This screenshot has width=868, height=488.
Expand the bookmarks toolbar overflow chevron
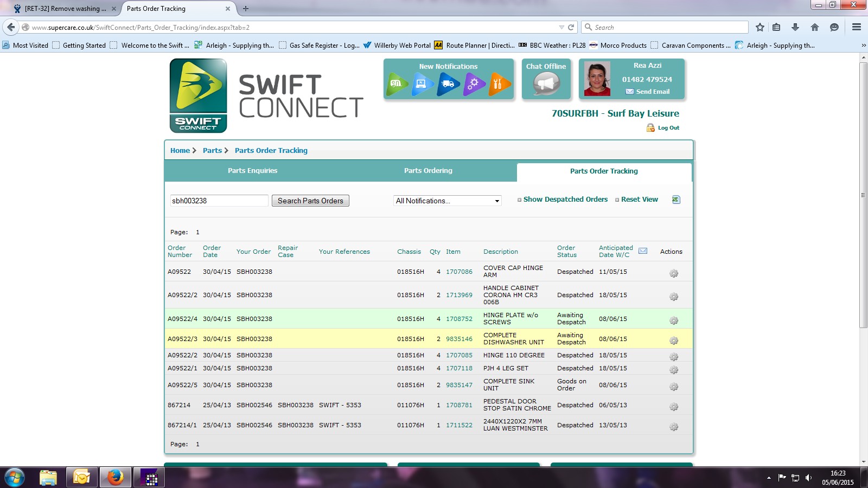click(863, 46)
